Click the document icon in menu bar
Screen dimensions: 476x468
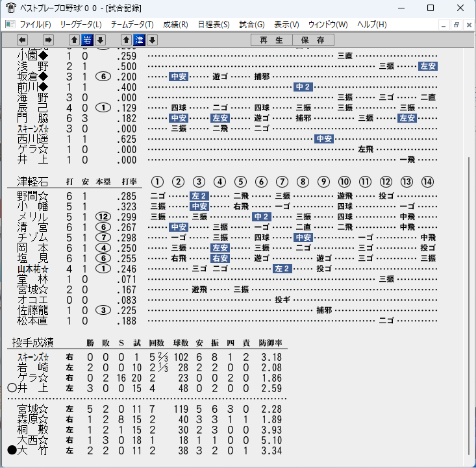(x=10, y=24)
